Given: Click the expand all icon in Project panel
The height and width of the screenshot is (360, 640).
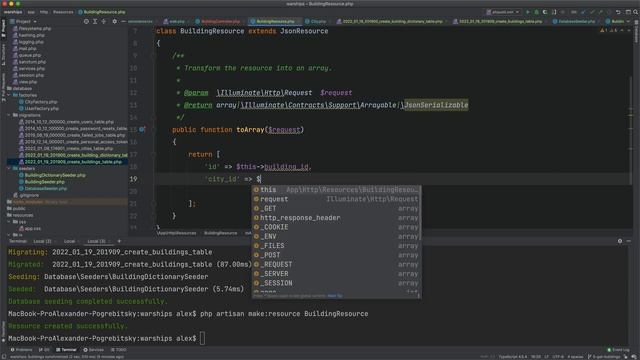Looking at the screenshot, I should coord(95,21).
